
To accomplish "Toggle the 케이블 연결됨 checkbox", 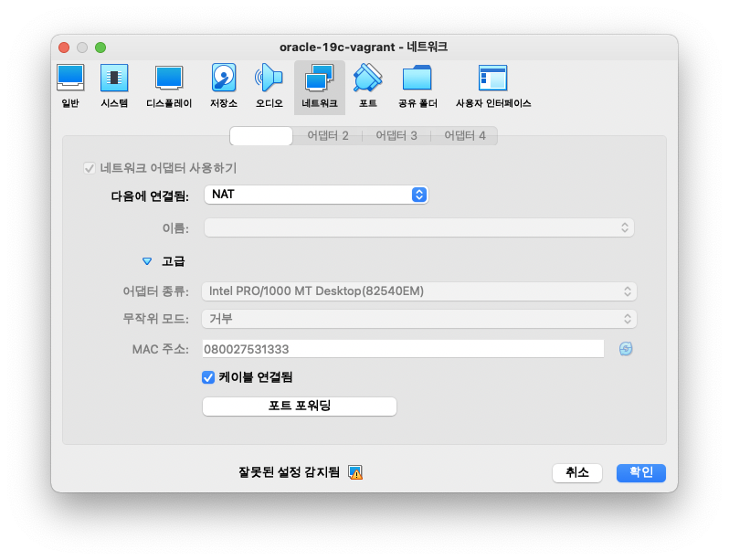I will 208,377.
